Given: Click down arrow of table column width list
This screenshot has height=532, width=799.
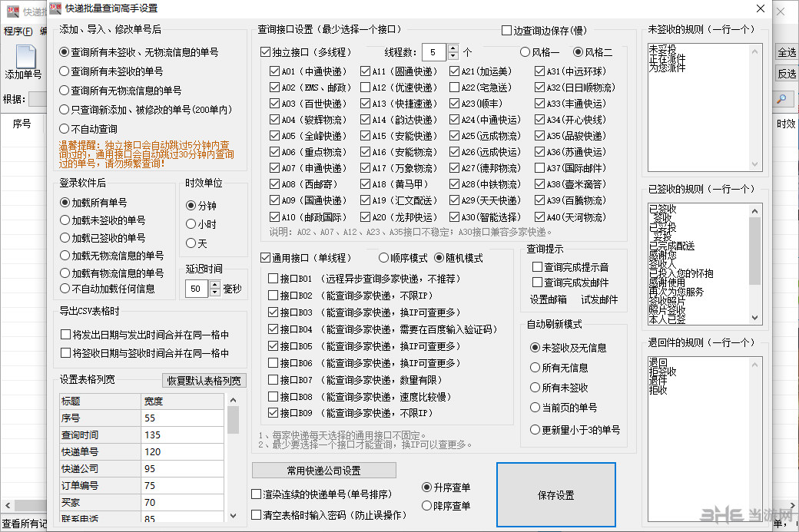Looking at the screenshot, I should 234,516.
